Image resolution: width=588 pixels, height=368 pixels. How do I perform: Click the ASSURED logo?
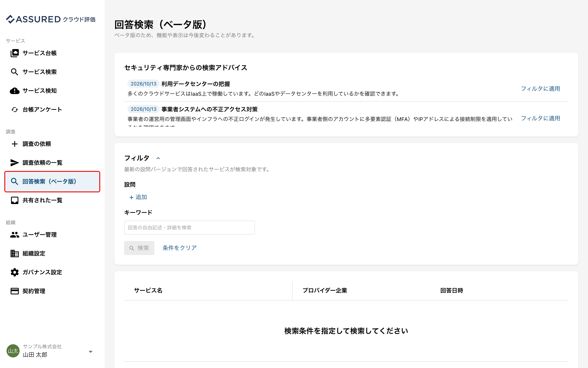point(51,19)
